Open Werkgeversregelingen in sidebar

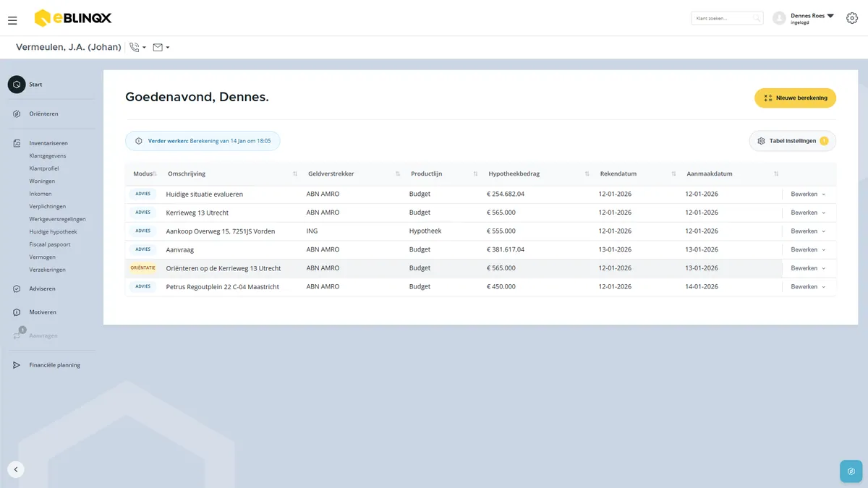[58, 219]
